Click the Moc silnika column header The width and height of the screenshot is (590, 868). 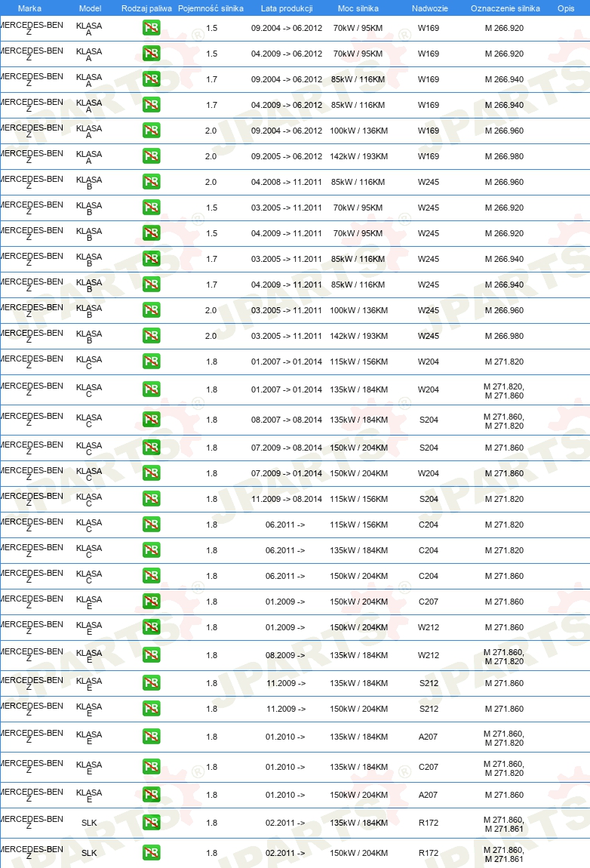(x=358, y=8)
